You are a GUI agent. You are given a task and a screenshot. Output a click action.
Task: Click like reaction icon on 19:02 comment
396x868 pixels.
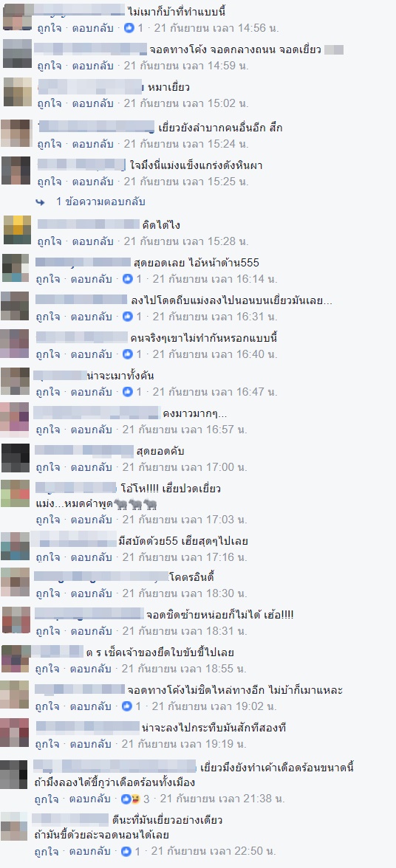[x=128, y=706]
